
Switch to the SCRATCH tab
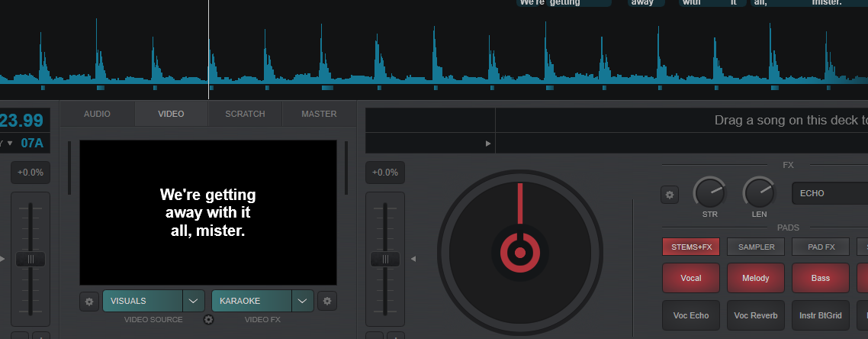(x=245, y=114)
